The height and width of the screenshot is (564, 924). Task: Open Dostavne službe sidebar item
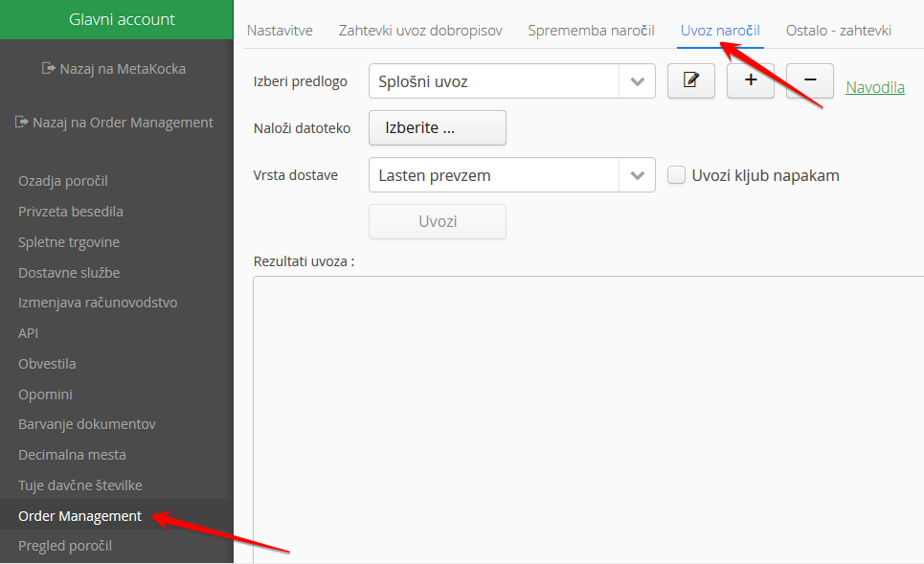point(69,273)
